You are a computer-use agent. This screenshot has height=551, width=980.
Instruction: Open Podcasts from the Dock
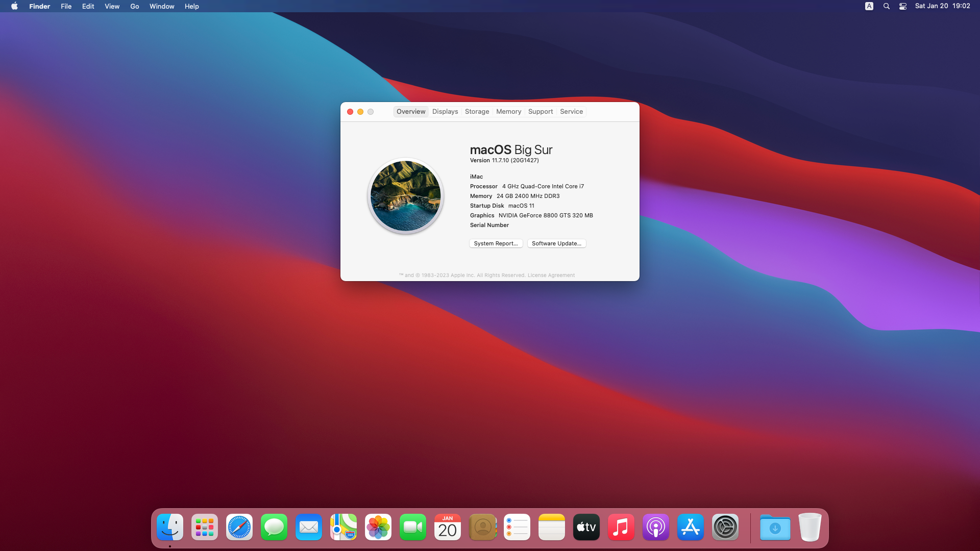coord(656,527)
